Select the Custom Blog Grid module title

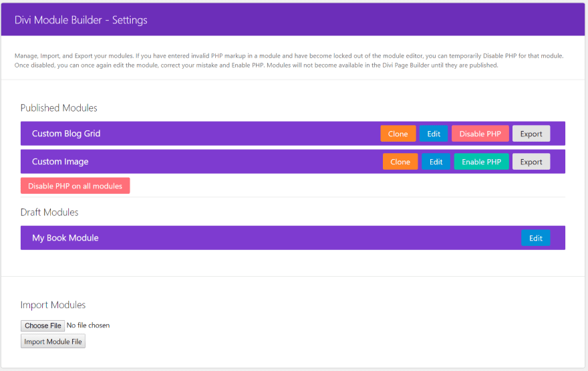[66, 134]
